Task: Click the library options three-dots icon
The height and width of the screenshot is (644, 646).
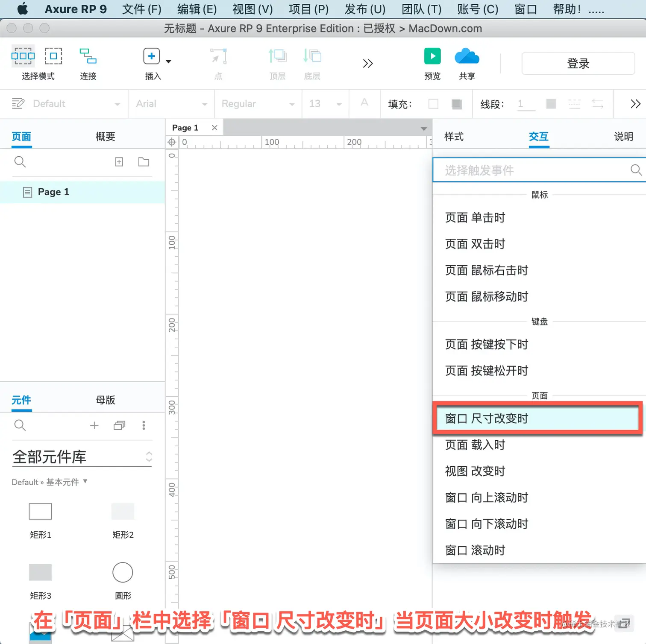Action: click(144, 425)
